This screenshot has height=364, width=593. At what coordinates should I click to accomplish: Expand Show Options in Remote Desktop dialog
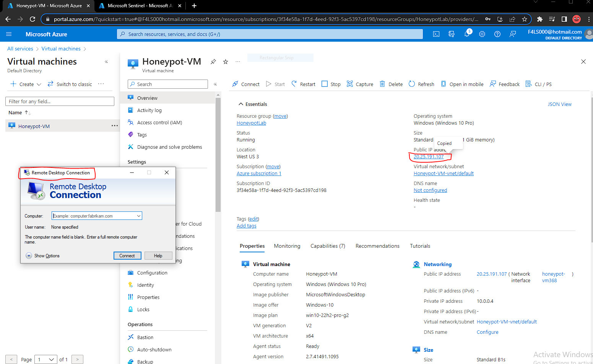(42, 256)
